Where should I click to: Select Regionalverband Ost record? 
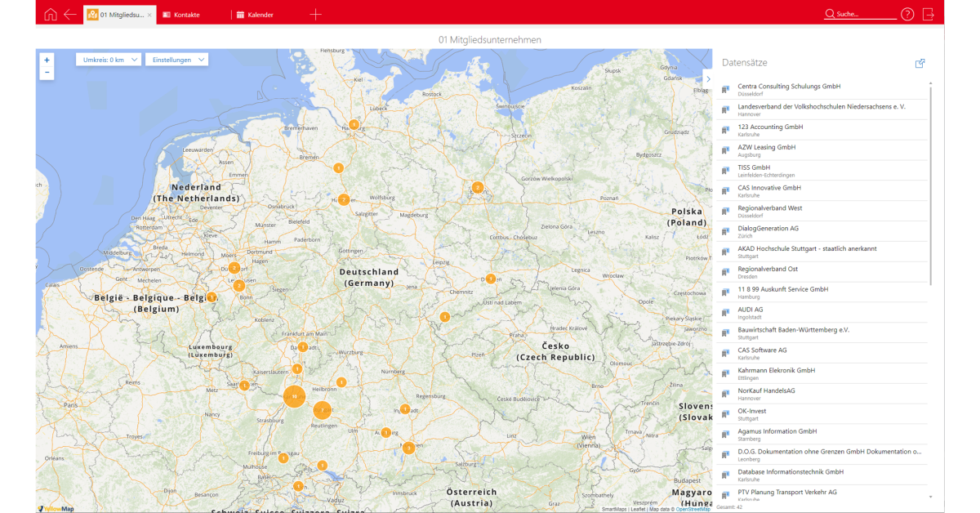(822, 272)
